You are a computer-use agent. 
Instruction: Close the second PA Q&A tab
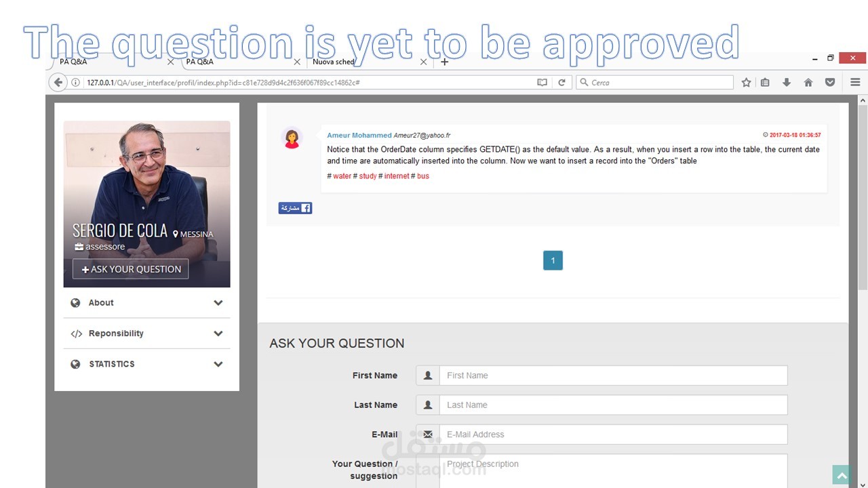(297, 62)
